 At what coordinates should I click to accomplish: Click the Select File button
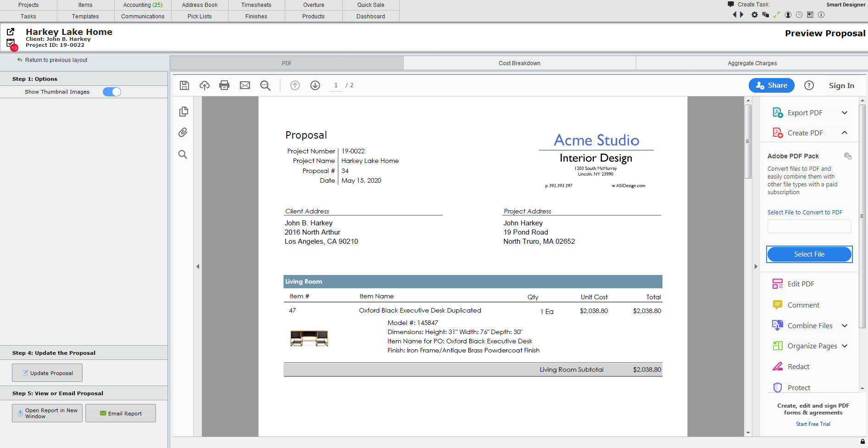[x=809, y=254]
